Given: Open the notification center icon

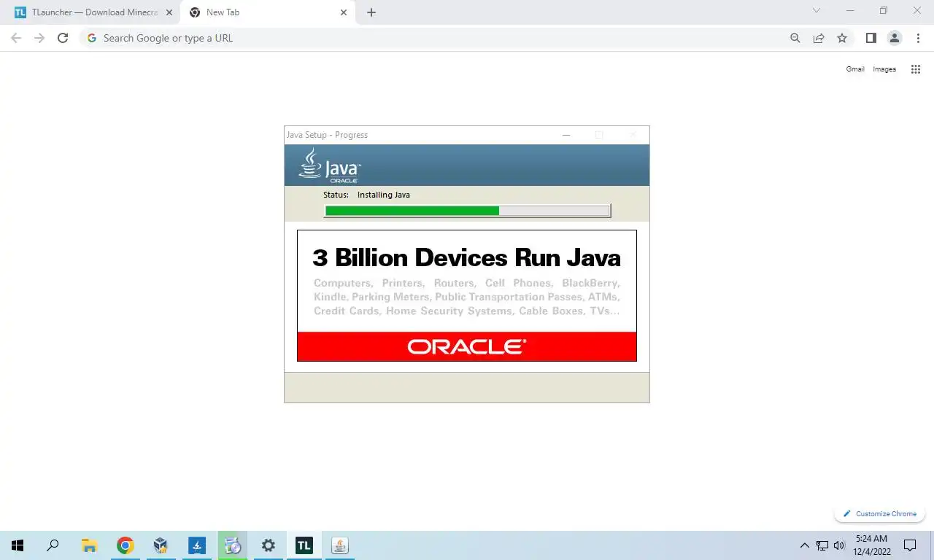Looking at the screenshot, I should point(910,545).
